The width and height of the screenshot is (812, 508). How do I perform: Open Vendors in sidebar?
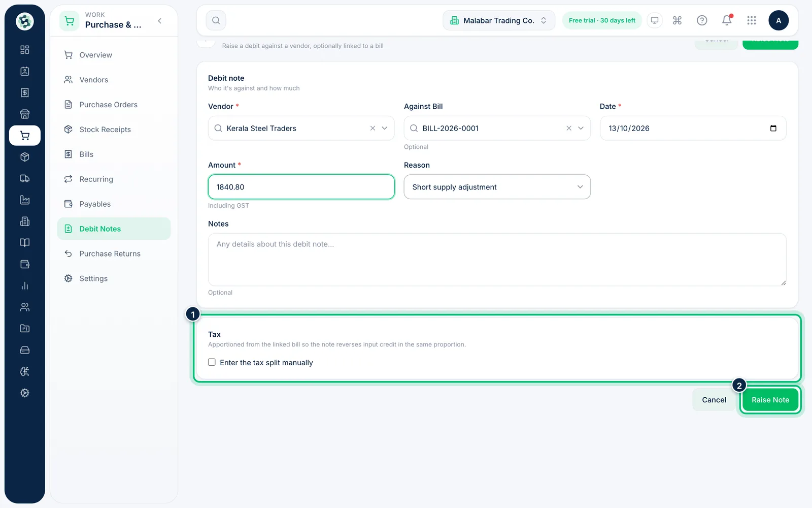(x=114, y=80)
